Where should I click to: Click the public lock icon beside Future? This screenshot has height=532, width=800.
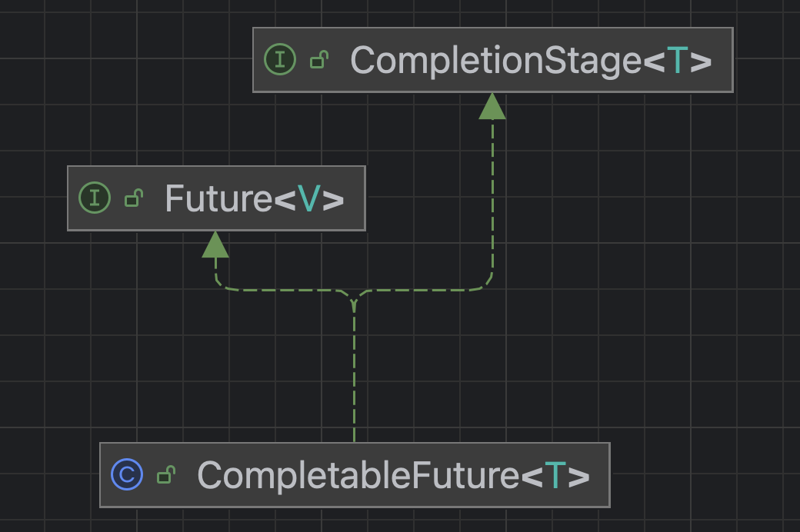point(134,198)
